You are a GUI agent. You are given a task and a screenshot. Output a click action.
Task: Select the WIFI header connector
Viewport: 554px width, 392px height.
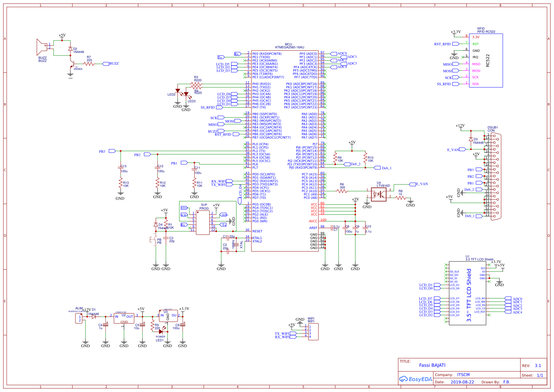[x=313, y=331]
